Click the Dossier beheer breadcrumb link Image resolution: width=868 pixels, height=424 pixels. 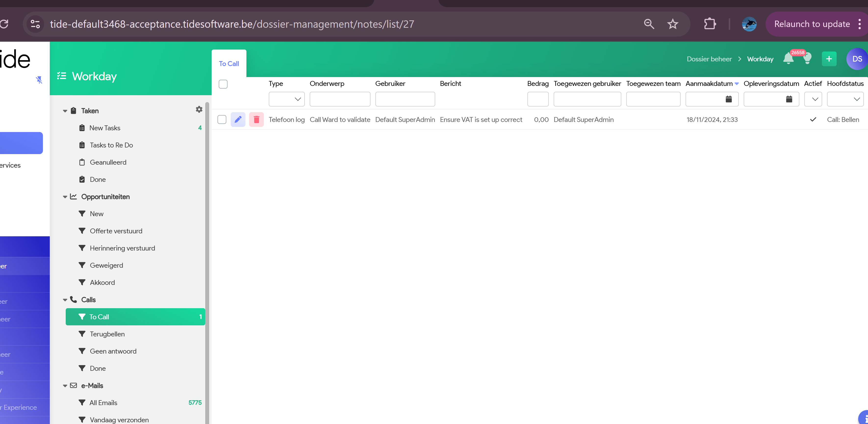point(709,59)
